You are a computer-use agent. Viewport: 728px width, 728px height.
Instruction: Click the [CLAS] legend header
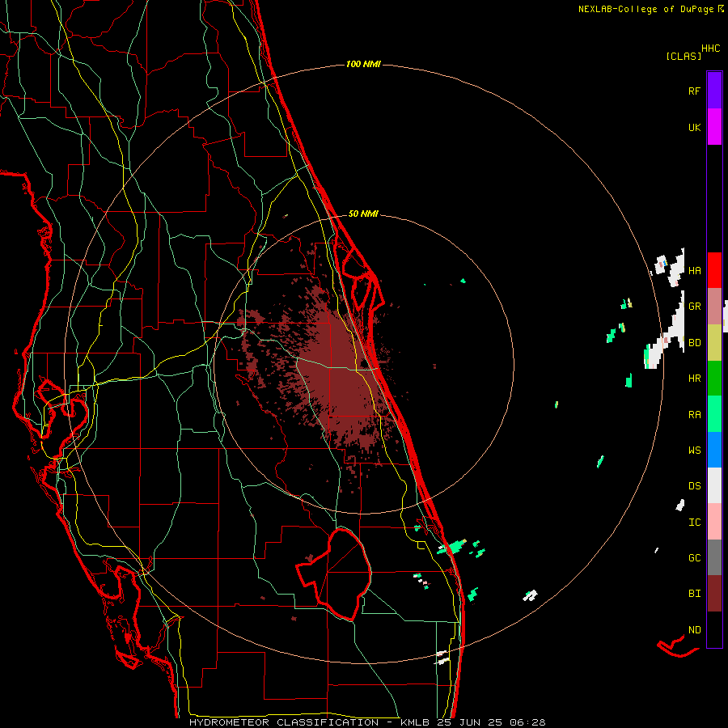684,56
